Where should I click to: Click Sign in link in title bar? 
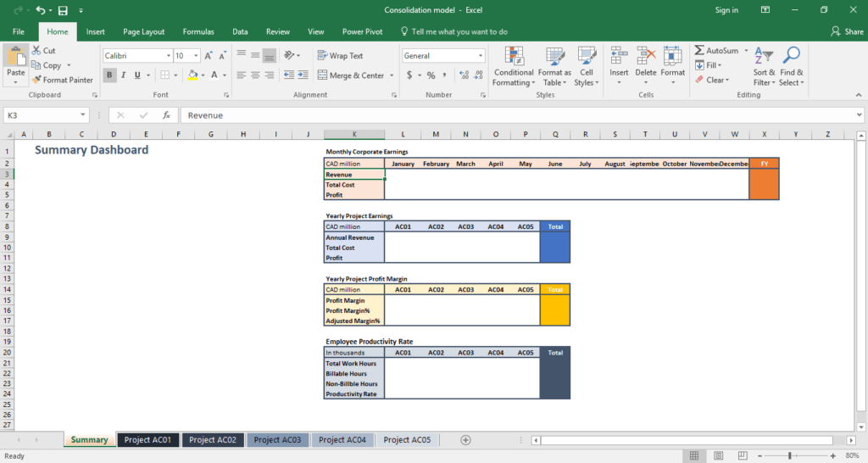[x=726, y=10]
